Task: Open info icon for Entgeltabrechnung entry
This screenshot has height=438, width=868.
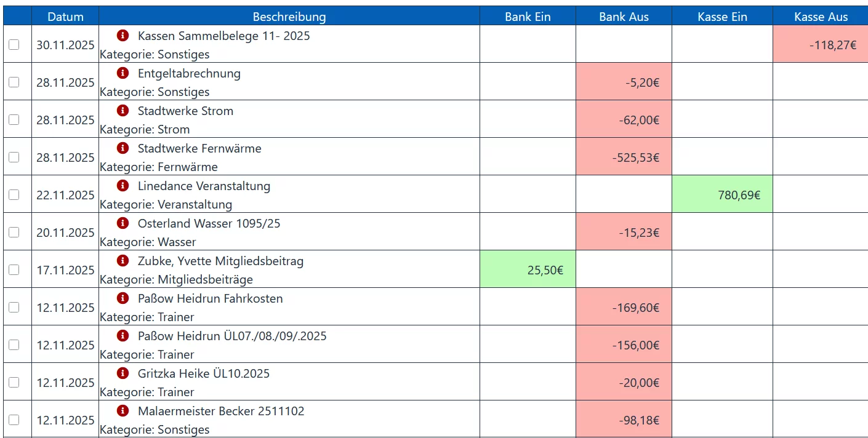Action: tap(123, 73)
